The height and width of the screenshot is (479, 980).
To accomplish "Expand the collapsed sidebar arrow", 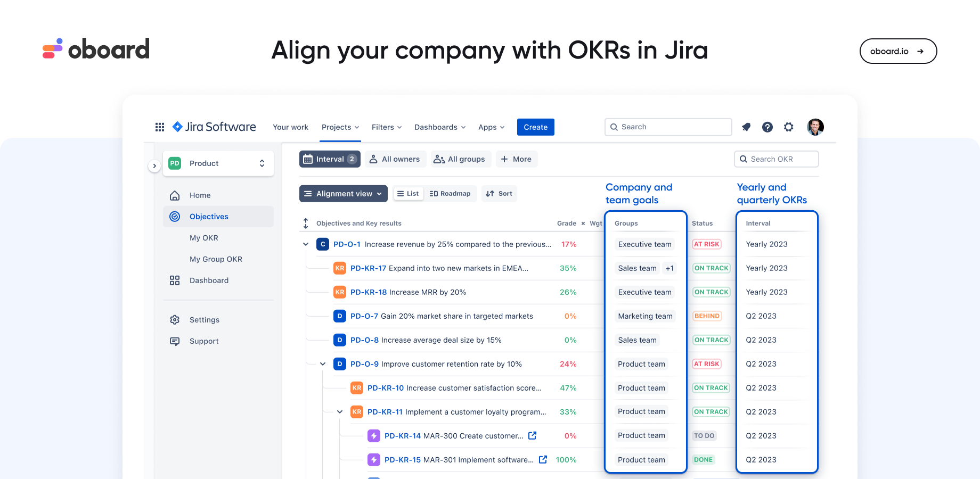I will pos(154,166).
